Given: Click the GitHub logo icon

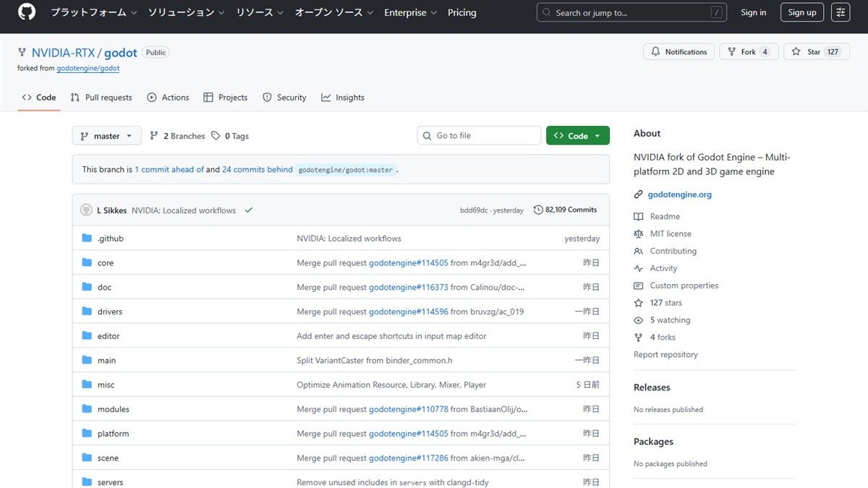Looking at the screenshot, I should 27,12.
